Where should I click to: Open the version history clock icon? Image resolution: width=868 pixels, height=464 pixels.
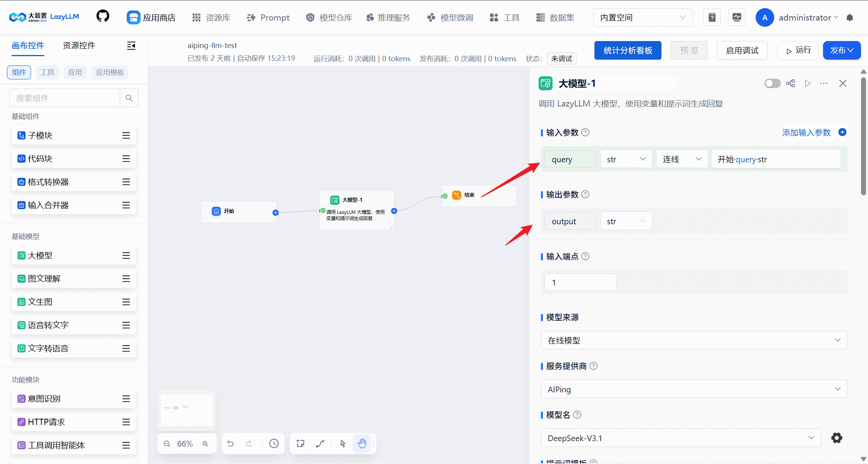274,443
